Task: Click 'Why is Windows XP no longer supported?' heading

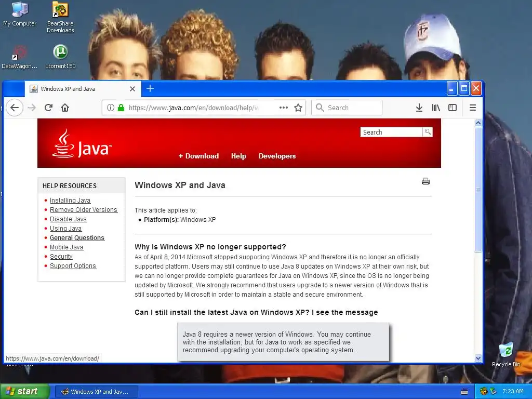Action: pyautogui.click(x=210, y=247)
